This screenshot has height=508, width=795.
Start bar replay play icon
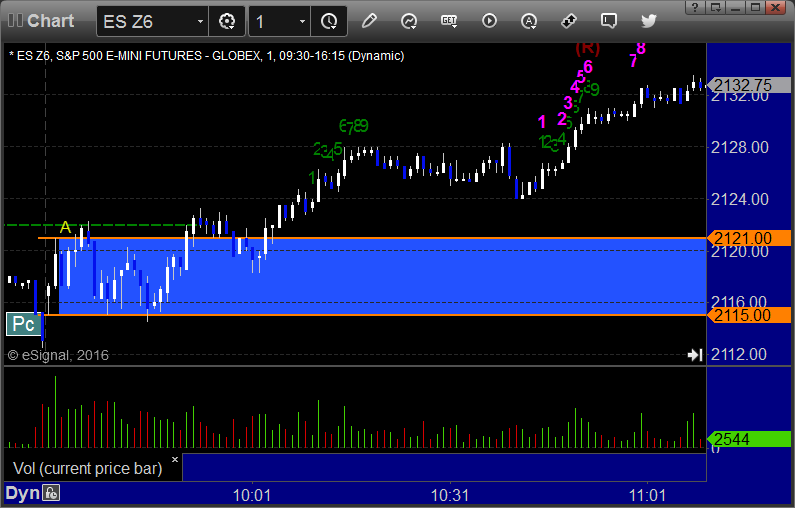pos(489,21)
